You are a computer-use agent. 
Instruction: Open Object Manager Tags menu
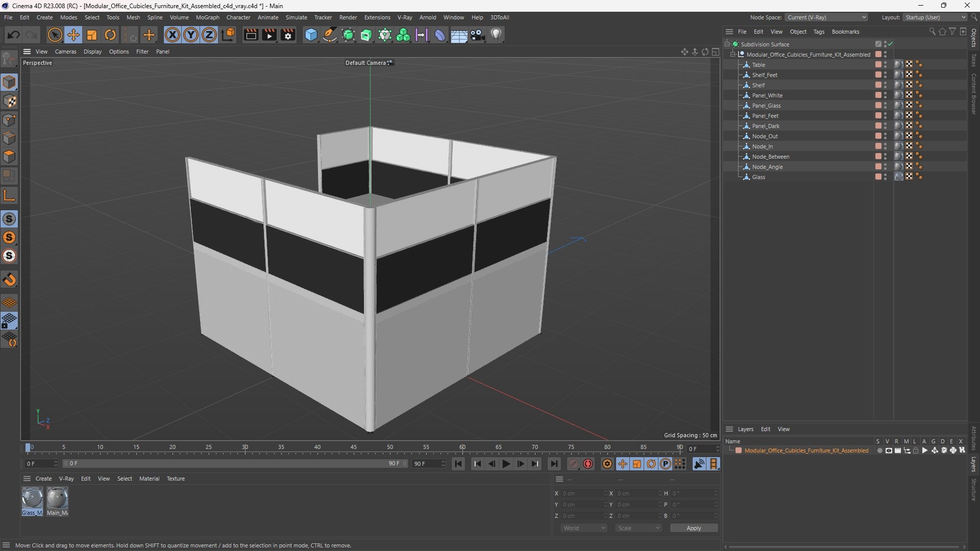(x=819, y=32)
